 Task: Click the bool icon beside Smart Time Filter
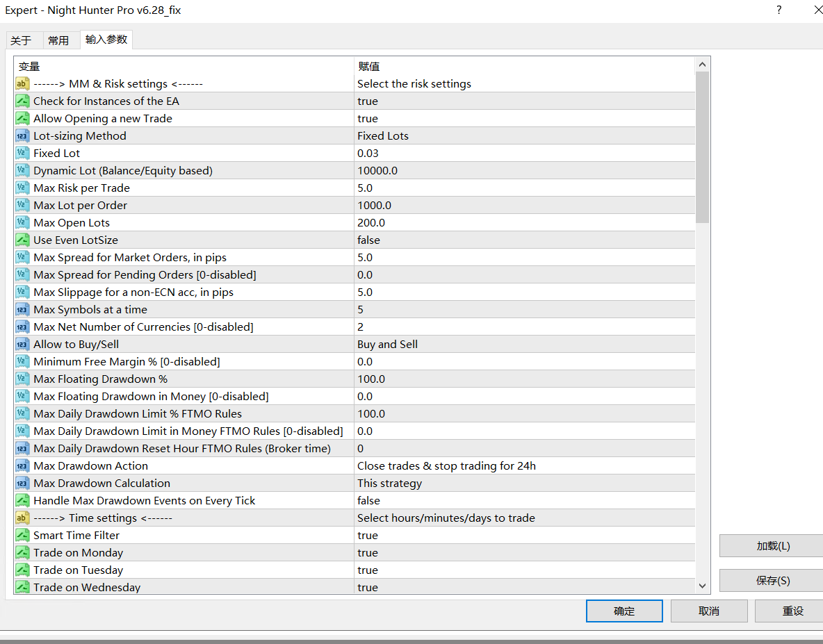22,535
